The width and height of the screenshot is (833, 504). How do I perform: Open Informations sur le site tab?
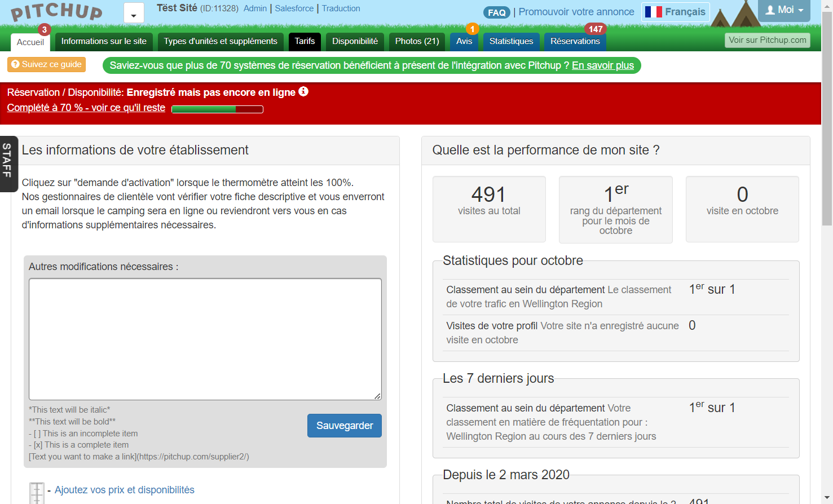[104, 41]
